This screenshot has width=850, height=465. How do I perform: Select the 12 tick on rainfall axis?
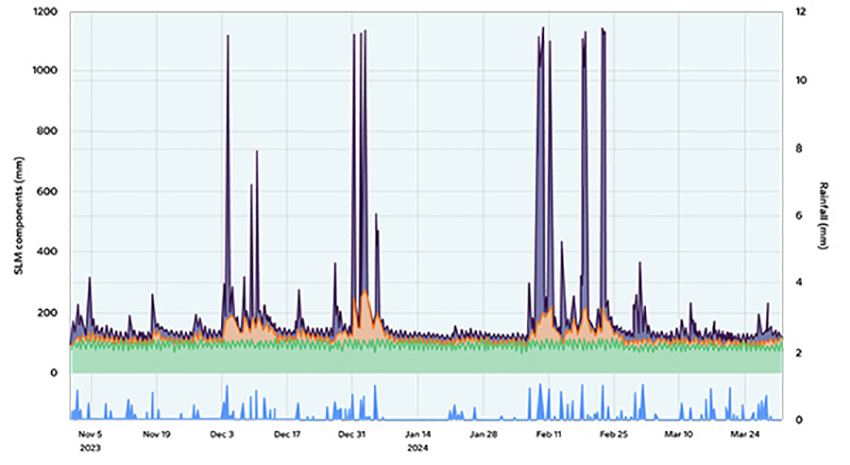(x=800, y=12)
